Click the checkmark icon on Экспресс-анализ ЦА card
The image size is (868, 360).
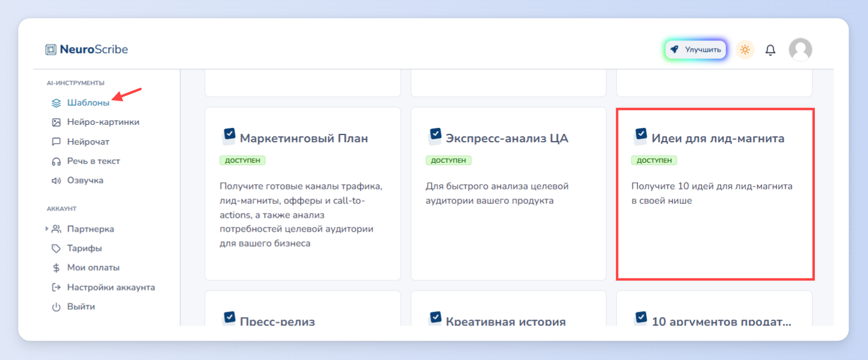click(x=435, y=136)
